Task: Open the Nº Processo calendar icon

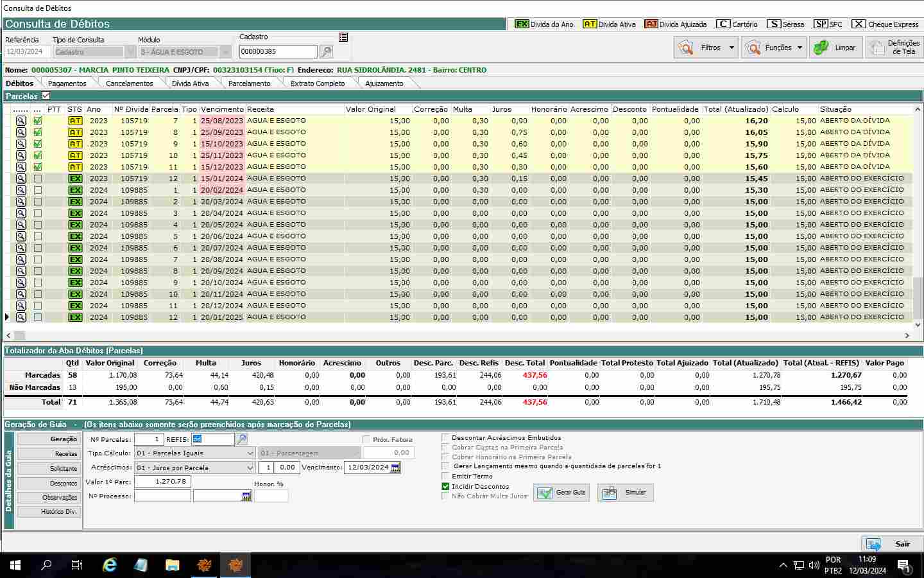Action: tap(246, 496)
